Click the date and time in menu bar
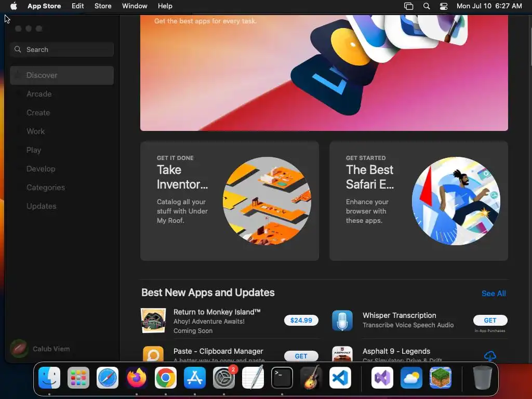Viewport: 532px width, 399px height. tap(489, 6)
